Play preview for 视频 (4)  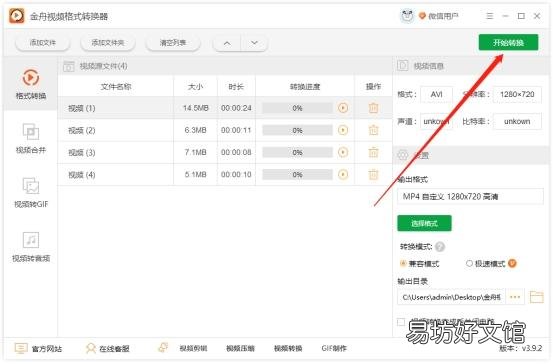tap(343, 175)
